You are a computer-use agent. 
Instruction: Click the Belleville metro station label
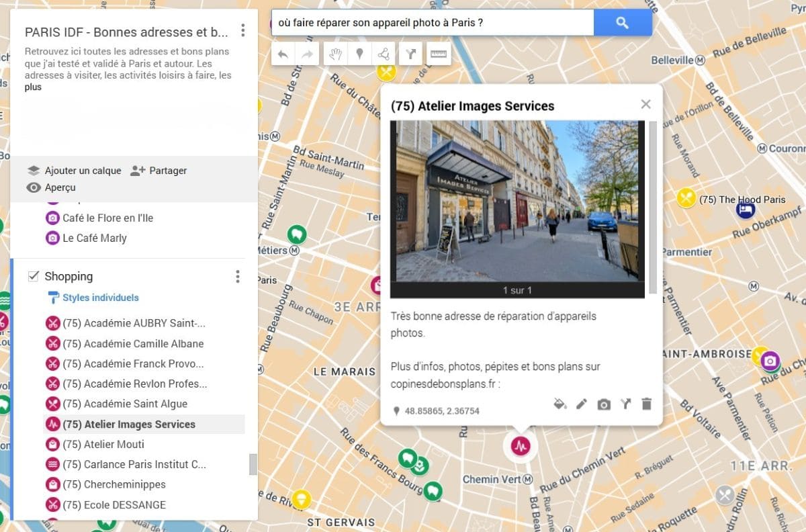tap(678, 60)
